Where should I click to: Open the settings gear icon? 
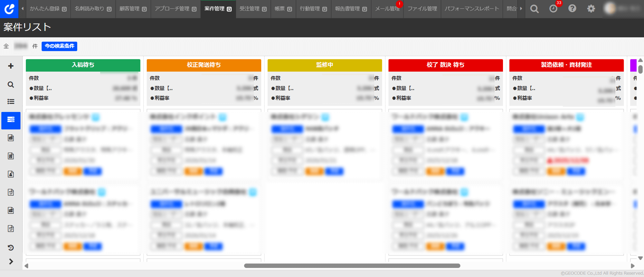[x=591, y=9]
